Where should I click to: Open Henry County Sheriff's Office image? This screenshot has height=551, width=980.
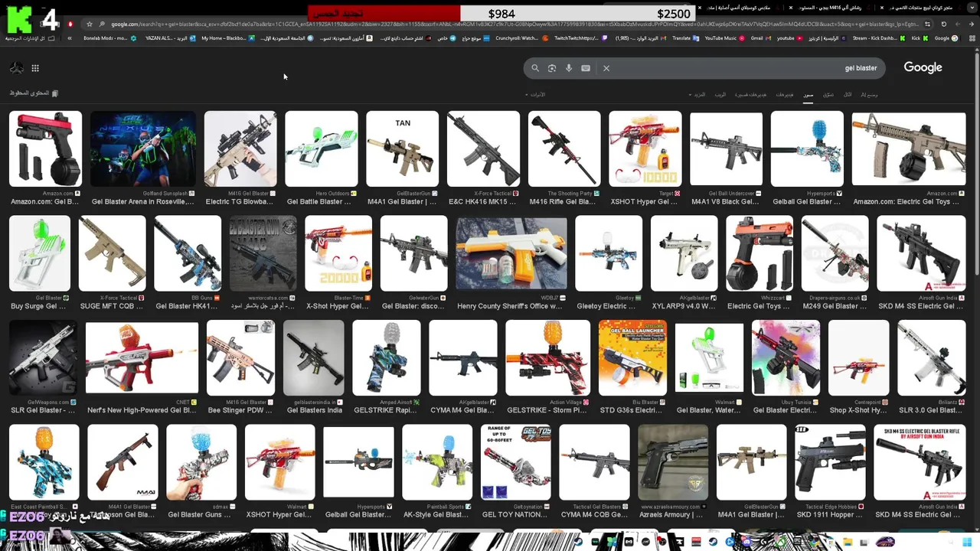pos(511,253)
